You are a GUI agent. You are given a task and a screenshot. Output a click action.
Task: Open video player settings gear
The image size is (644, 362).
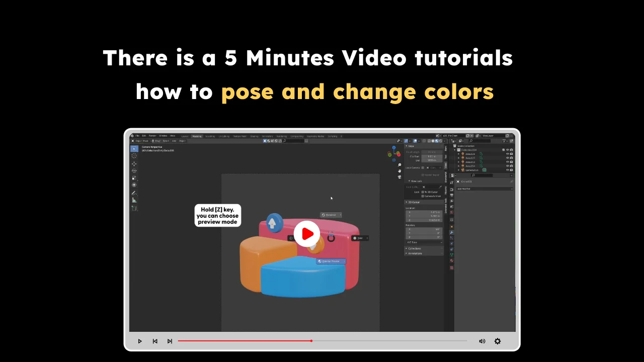point(497,341)
